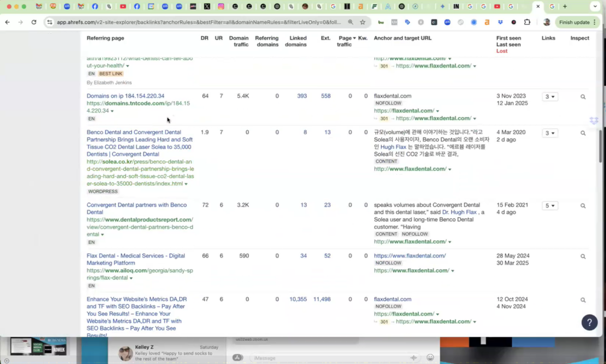View site information for app.ahrefs.com
This screenshot has width=606, height=364.
click(x=50, y=22)
